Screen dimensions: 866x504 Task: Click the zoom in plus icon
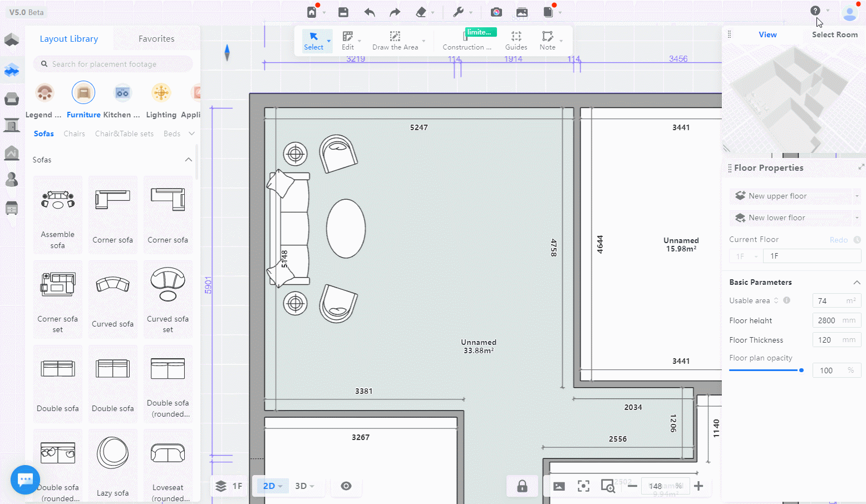(x=698, y=486)
